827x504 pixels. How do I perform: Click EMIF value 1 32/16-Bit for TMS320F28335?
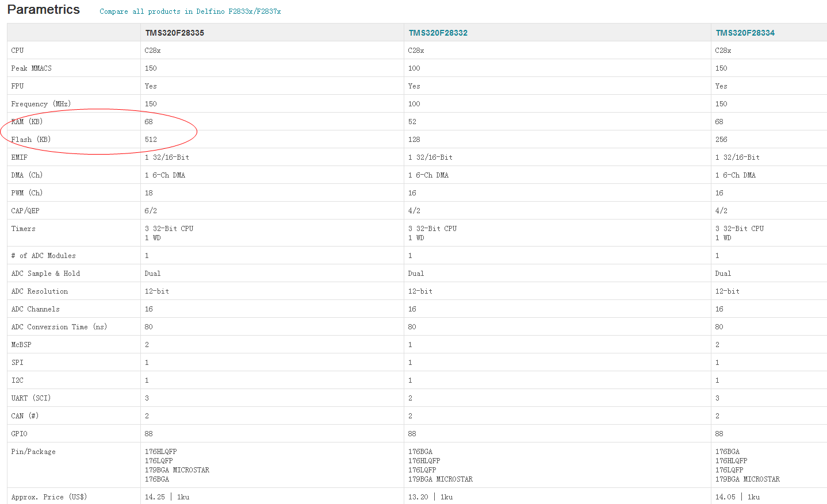click(167, 157)
